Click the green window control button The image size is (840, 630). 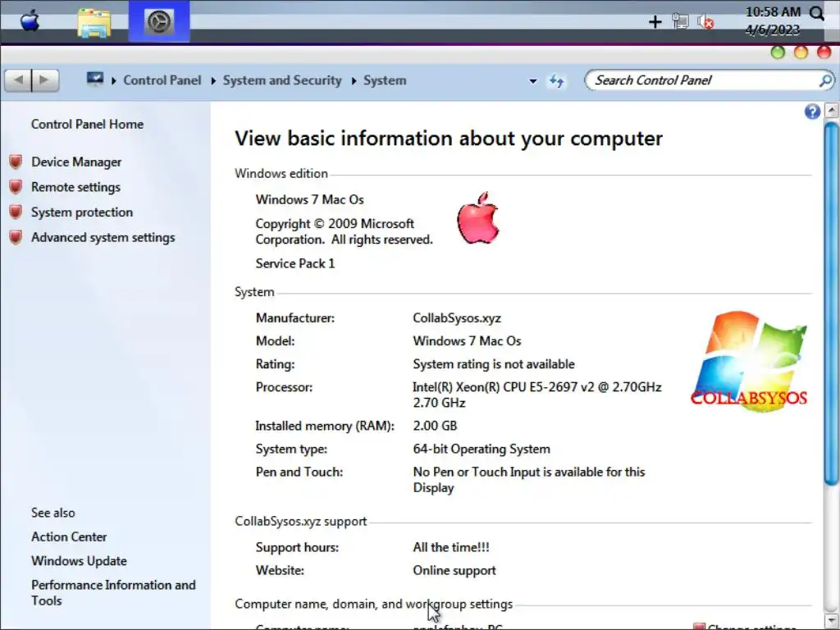[x=778, y=52]
